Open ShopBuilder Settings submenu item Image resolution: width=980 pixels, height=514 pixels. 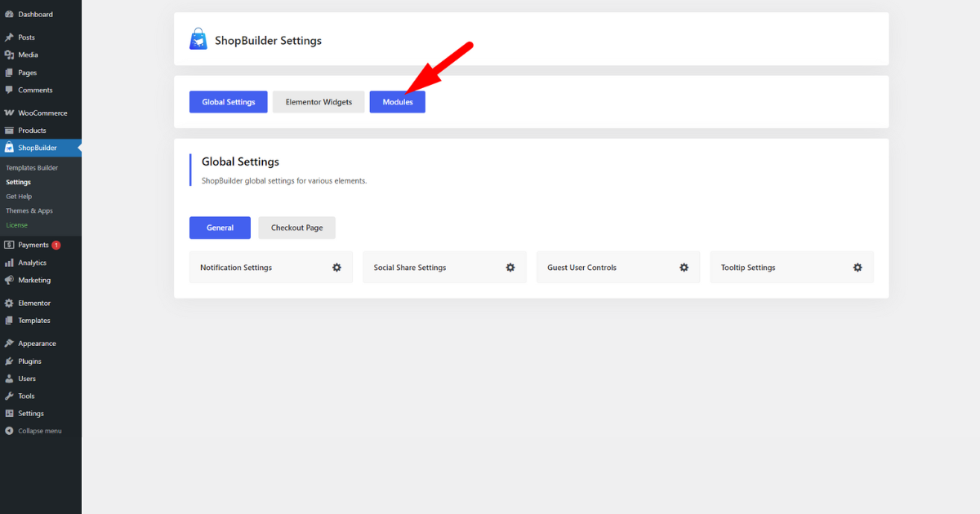(18, 182)
